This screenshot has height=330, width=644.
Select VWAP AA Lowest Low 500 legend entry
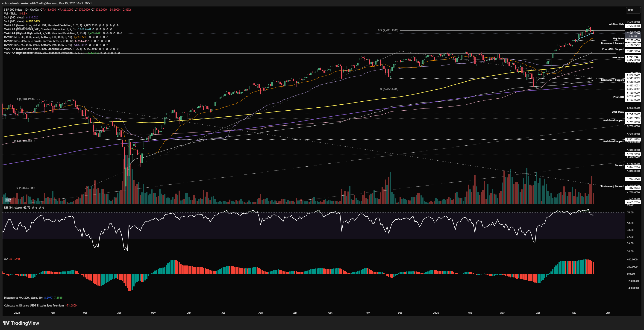tap(61, 49)
